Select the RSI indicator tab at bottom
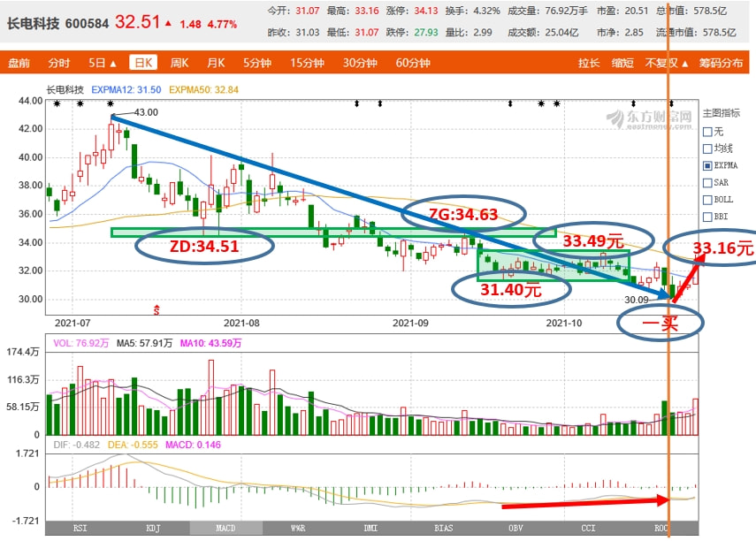Image resolution: width=756 pixels, height=541 pixels. click(x=81, y=529)
